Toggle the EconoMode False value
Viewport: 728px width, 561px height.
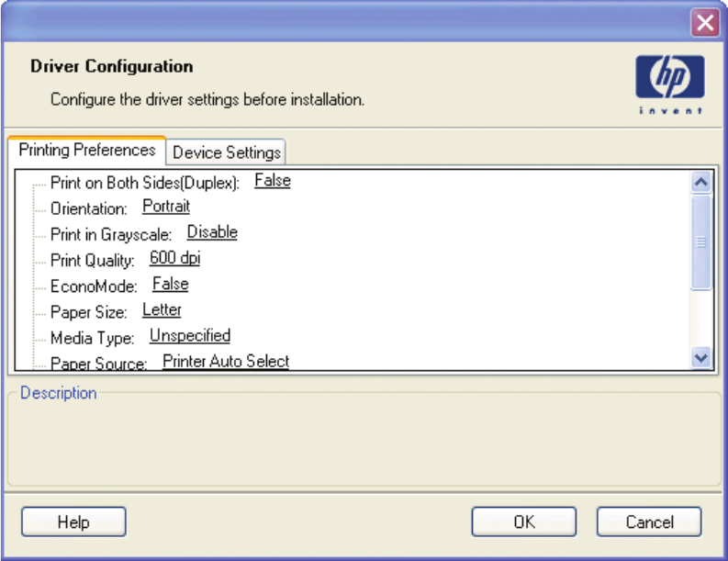point(170,284)
